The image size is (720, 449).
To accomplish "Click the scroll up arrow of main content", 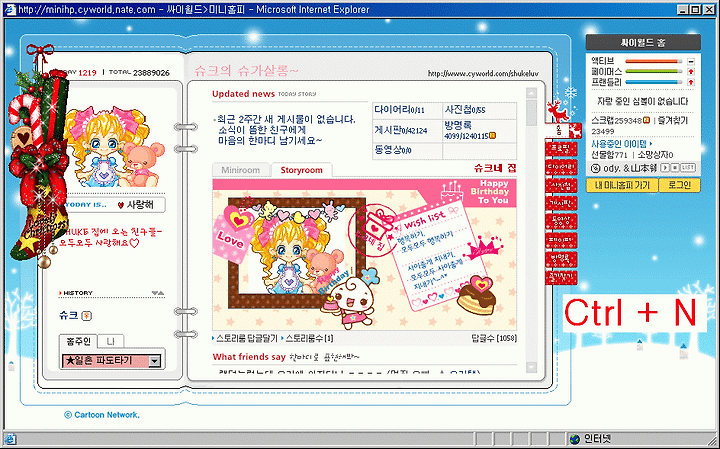I will pos(531,93).
